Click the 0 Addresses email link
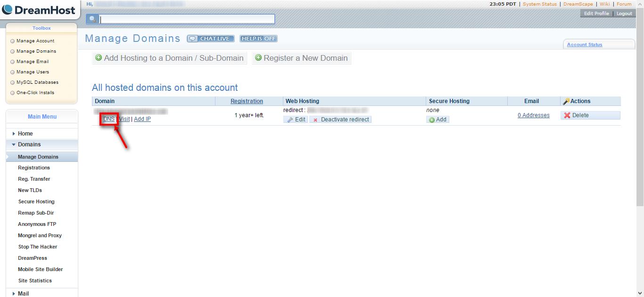Screen dimensions: 644x297 (x=533, y=115)
